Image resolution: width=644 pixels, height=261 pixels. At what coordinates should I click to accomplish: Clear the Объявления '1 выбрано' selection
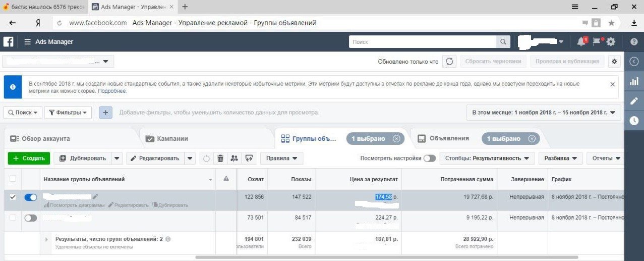531,138
